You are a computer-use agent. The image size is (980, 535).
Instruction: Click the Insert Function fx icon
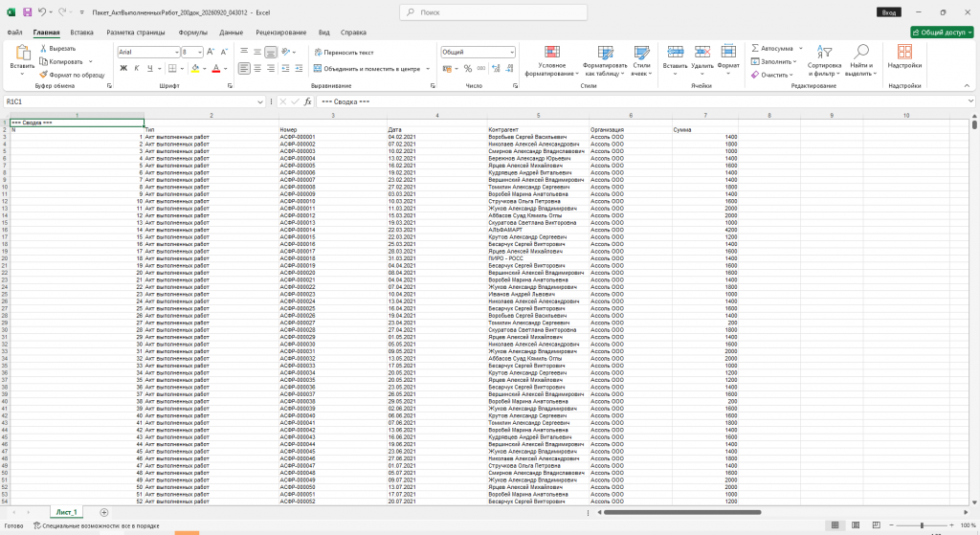[x=307, y=101]
